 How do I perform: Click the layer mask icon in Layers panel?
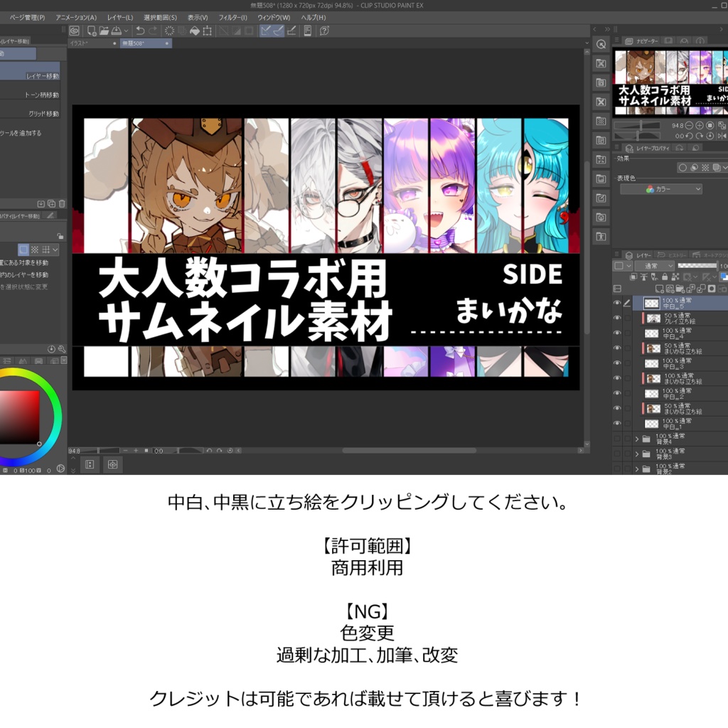click(x=710, y=289)
